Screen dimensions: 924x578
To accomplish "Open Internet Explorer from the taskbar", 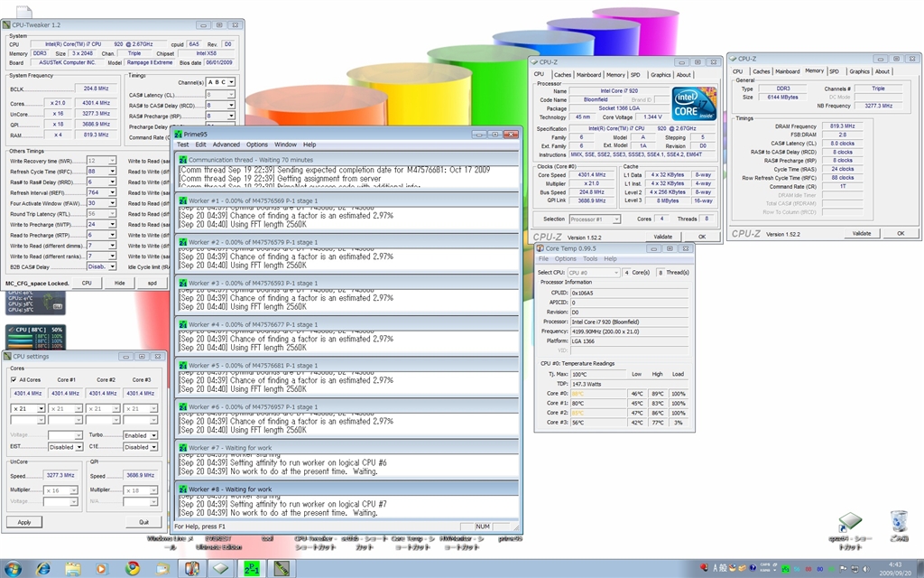I will click(42, 568).
